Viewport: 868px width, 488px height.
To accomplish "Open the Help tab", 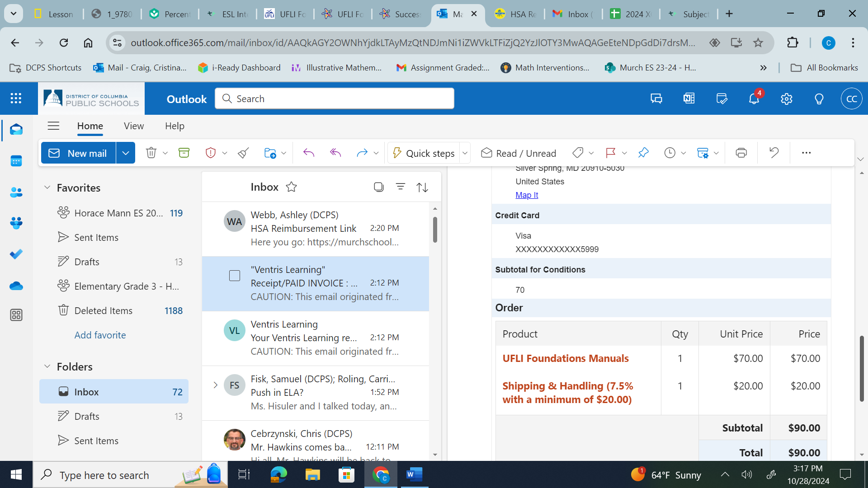I will 175,126.
